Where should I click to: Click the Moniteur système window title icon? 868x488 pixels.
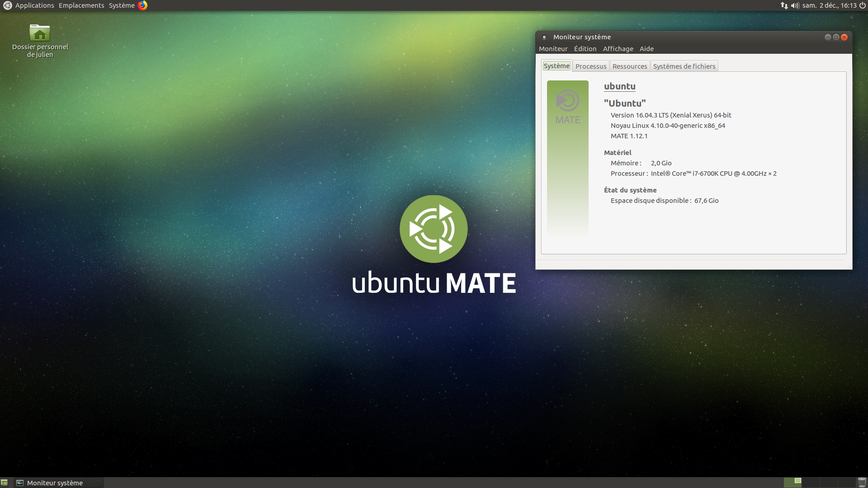(544, 37)
